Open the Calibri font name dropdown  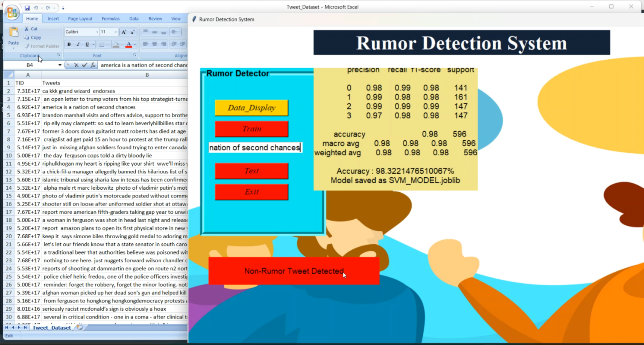coord(97,32)
